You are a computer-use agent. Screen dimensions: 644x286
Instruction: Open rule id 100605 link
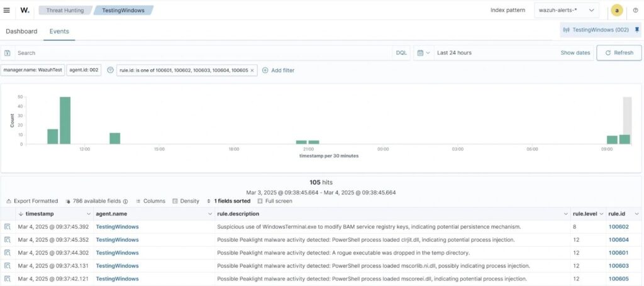point(619,278)
